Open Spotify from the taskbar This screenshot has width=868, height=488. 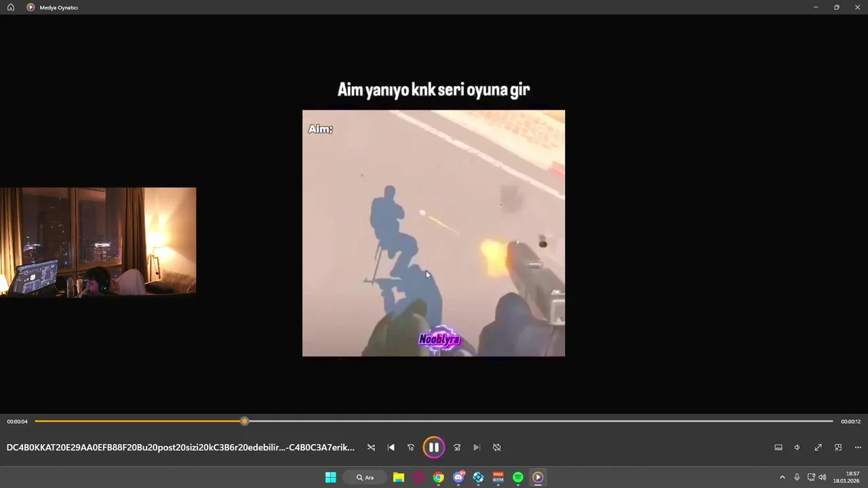click(518, 477)
